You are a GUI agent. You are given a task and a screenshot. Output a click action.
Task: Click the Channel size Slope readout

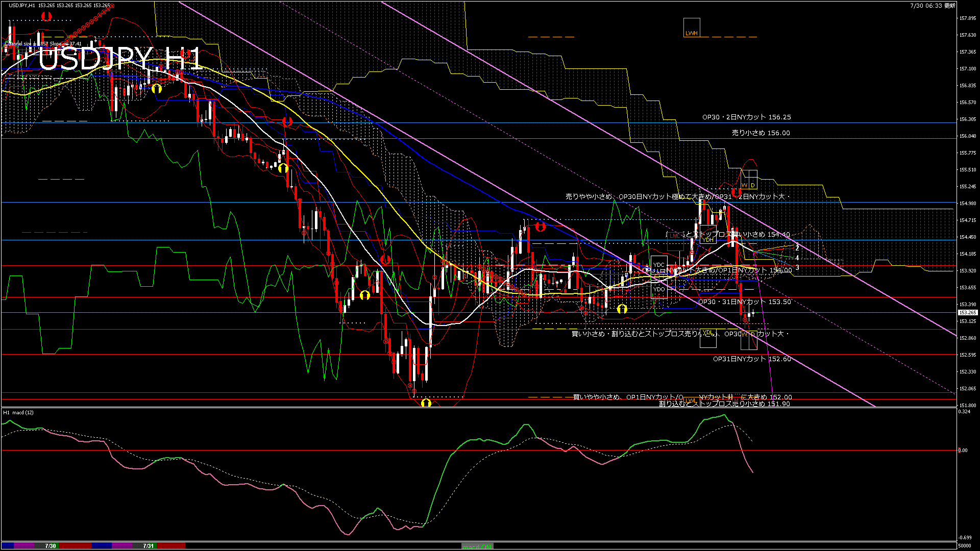pos(43,44)
